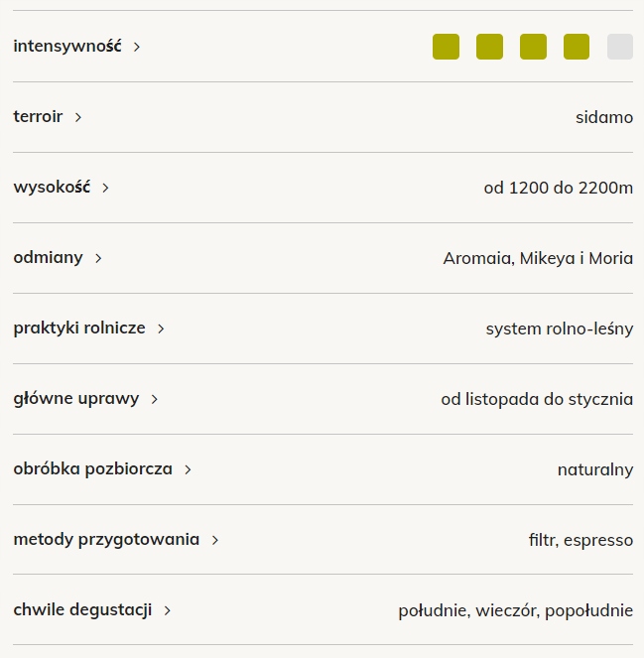Viewport: 644px width, 658px height.
Task: Select the praktyki rolnicze label
Action: 79,328
